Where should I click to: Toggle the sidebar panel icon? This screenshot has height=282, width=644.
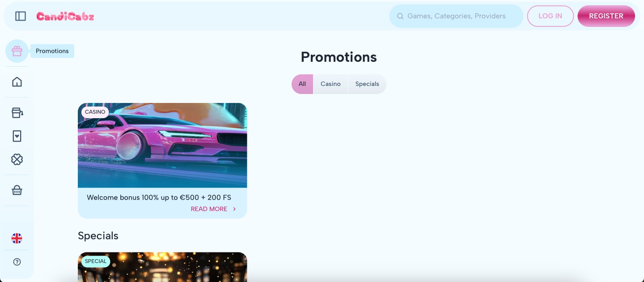click(21, 16)
